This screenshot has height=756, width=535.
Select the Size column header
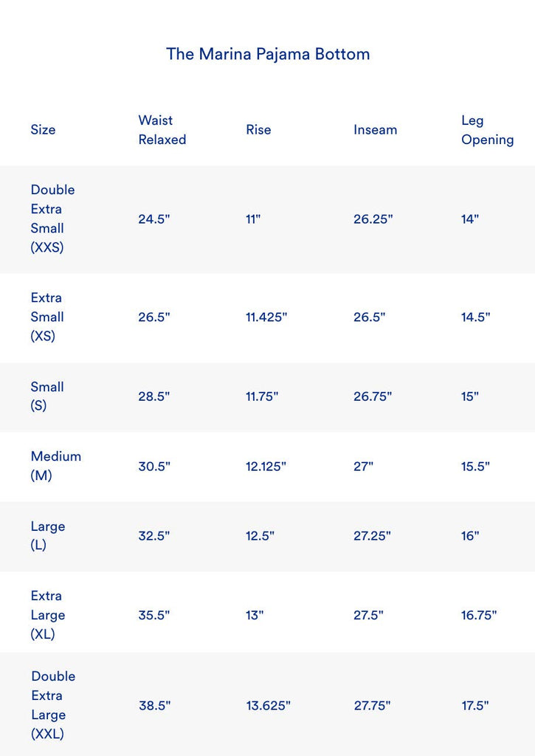pos(43,130)
